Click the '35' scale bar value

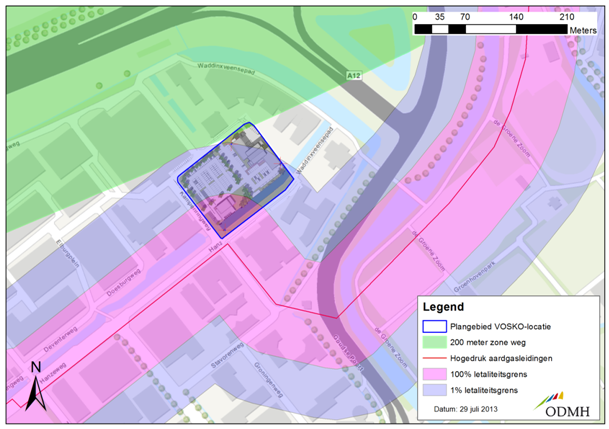(x=440, y=17)
